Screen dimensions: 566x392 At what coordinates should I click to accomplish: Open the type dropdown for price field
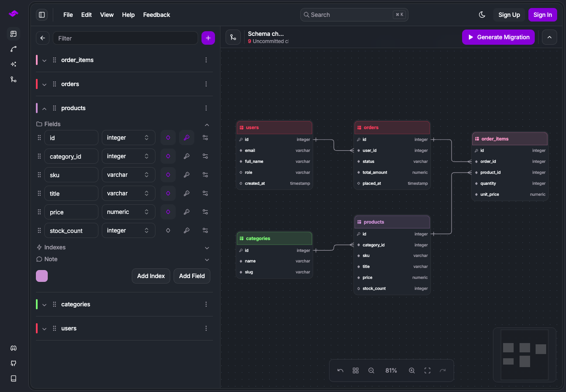128,212
